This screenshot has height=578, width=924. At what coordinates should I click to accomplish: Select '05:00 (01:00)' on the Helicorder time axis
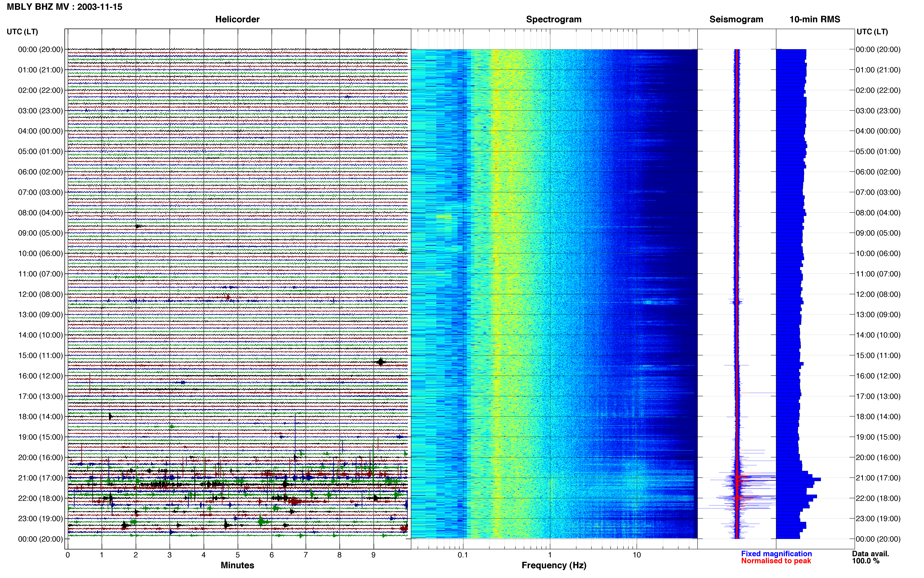(40, 151)
